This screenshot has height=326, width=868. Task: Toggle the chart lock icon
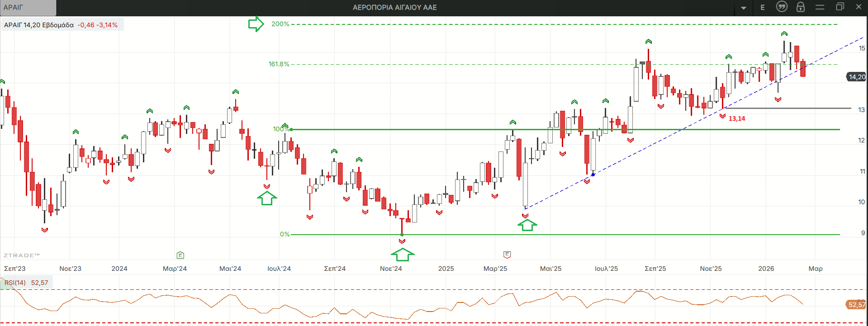pyautogui.click(x=801, y=7)
